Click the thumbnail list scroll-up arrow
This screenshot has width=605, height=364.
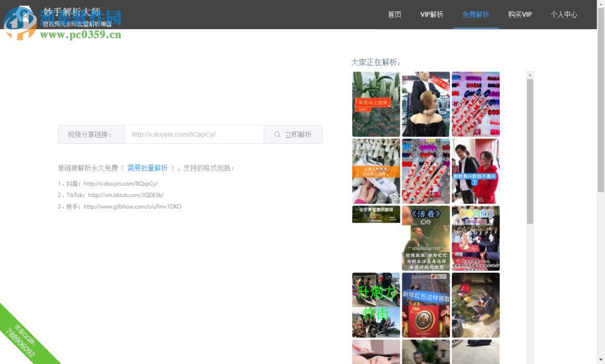pos(530,75)
